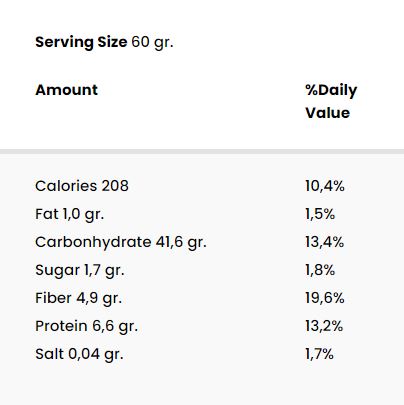Select the Fiber 4,9 gr. entry

click(79, 298)
